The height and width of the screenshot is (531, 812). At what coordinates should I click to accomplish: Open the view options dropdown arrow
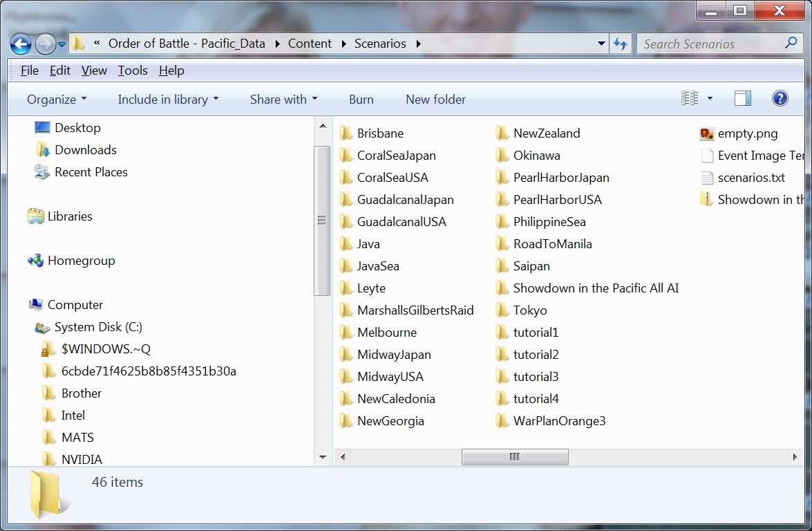click(710, 99)
